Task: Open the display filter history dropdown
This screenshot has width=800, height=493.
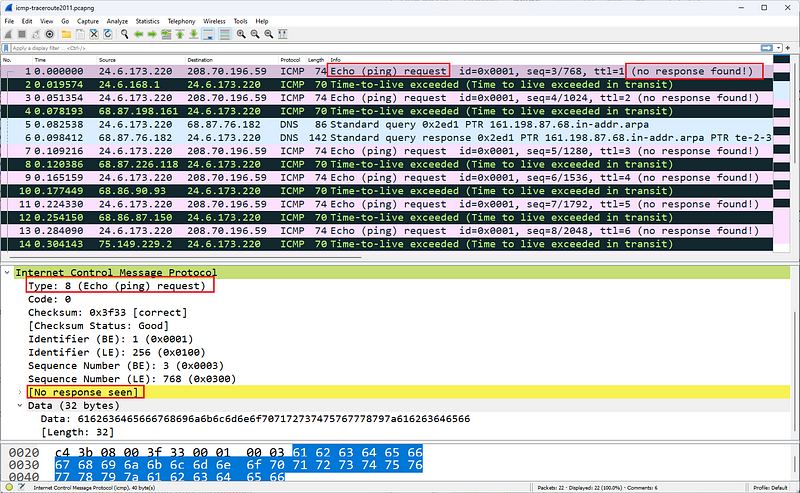Action: pos(778,48)
